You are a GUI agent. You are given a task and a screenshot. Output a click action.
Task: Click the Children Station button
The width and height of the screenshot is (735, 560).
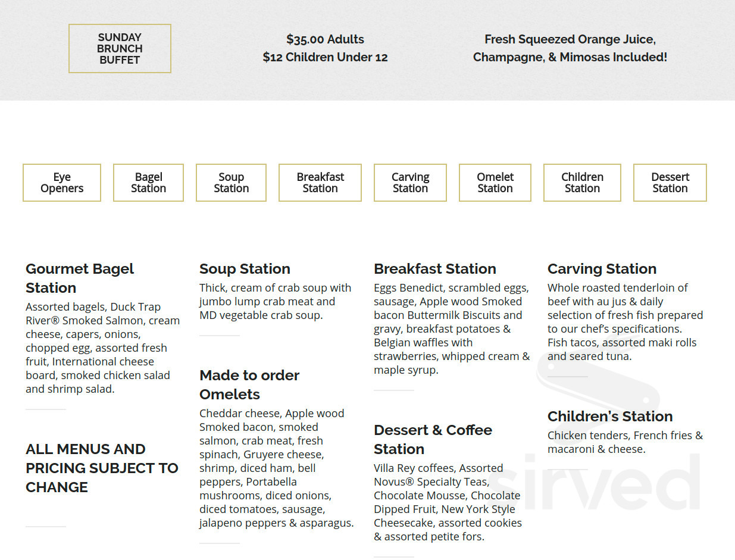coord(582,182)
